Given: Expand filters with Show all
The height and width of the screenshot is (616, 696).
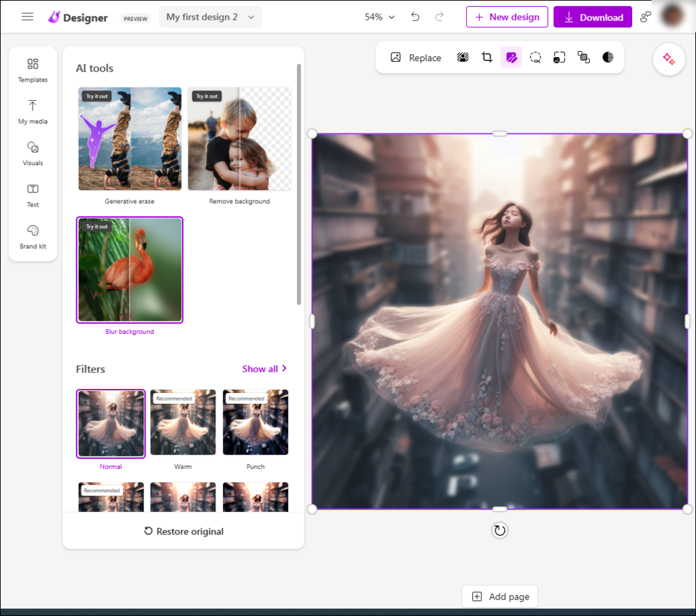Looking at the screenshot, I should coord(264,369).
